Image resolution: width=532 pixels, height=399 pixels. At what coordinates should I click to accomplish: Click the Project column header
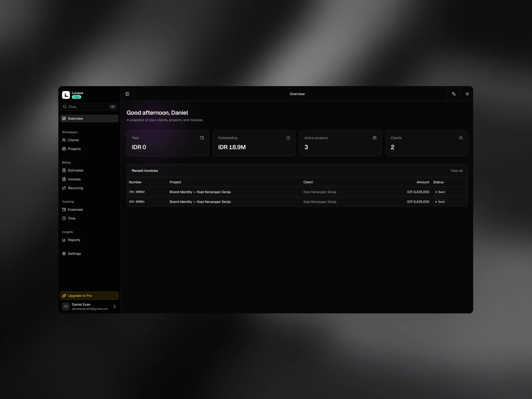pyautogui.click(x=175, y=182)
